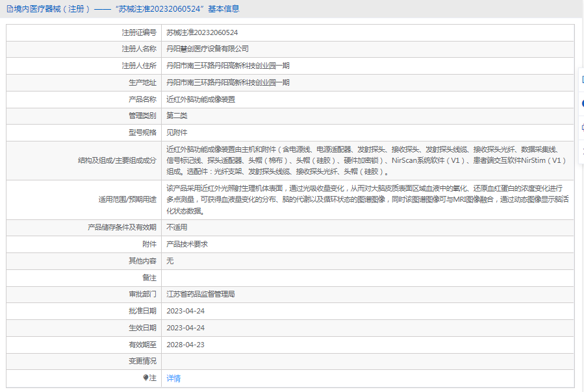Image resolution: width=584 pixels, height=392 pixels.
Task: Click the 适用范围/预期用途 description paragraph
Action: tap(367, 199)
